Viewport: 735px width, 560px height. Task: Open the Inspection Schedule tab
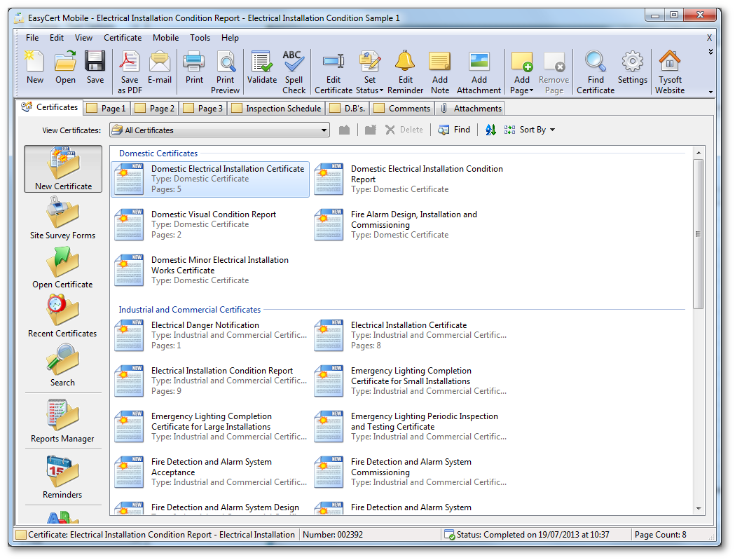(x=277, y=109)
